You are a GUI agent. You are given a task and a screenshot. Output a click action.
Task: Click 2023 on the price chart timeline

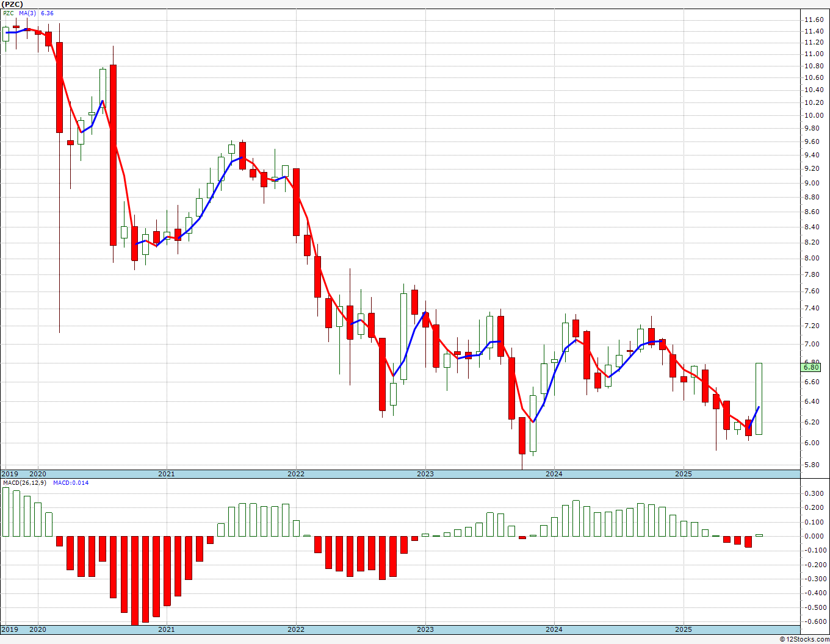click(425, 474)
